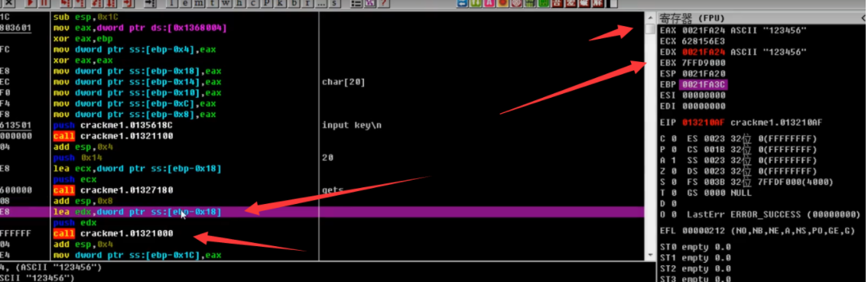Click the P flag value
Screen dimensions: 868x282
[x=675, y=149]
